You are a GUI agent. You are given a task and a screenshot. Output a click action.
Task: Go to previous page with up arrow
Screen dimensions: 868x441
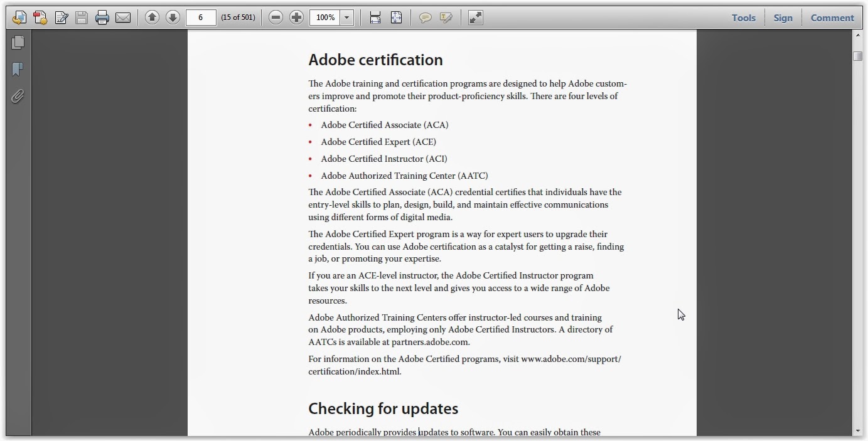pyautogui.click(x=152, y=18)
